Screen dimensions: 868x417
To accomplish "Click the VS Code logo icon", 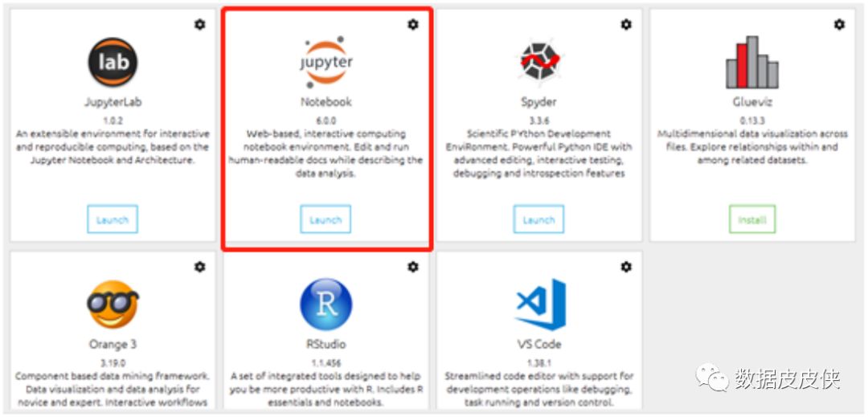I will pyautogui.click(x=540, y=305).
